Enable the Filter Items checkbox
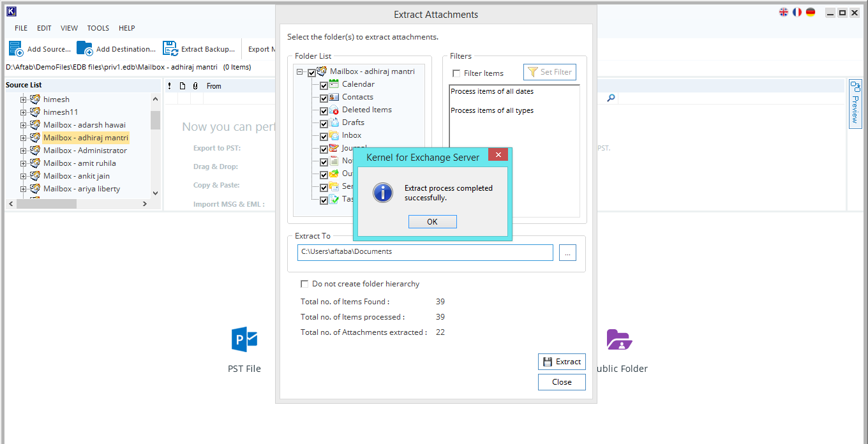Viewport: 868px width, 444px height. tap(456, 73)
